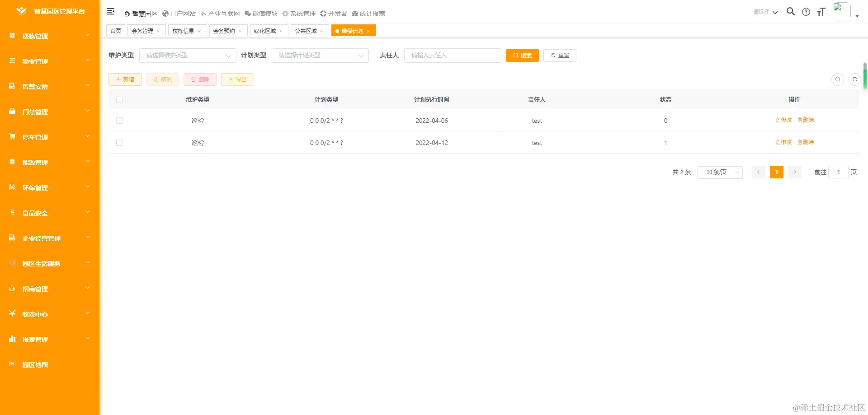The height and width of the screenshot is (415, 868).
Task: Open the 系统管理 top menu
Action: pos(299,14)
